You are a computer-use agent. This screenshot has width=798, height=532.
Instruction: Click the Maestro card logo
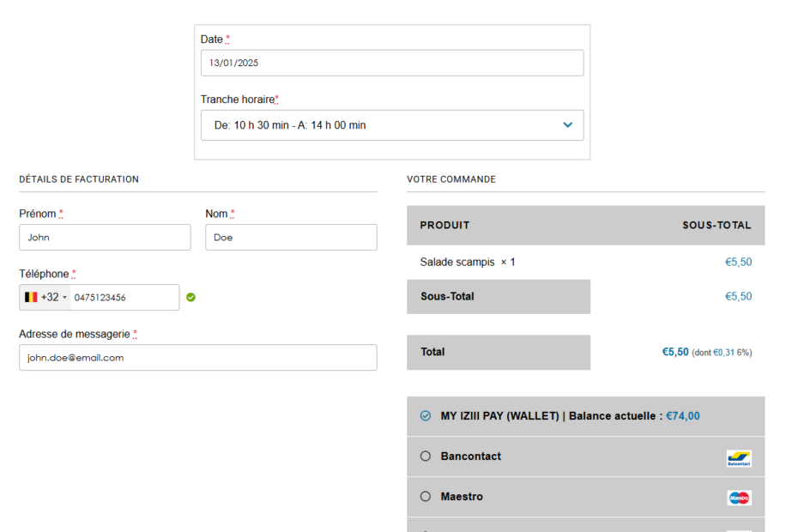(x=738, y=498)
